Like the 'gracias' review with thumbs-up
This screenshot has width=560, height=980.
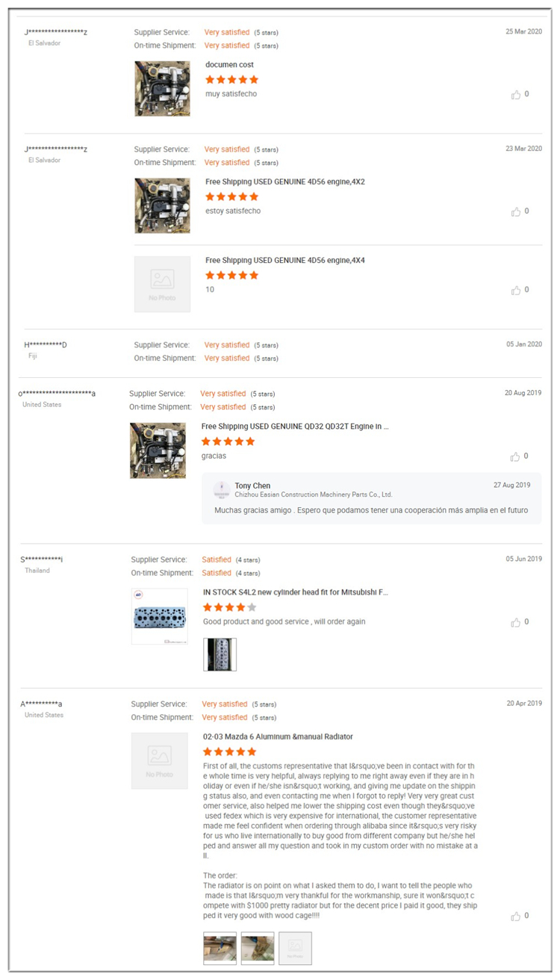(516, 457)
